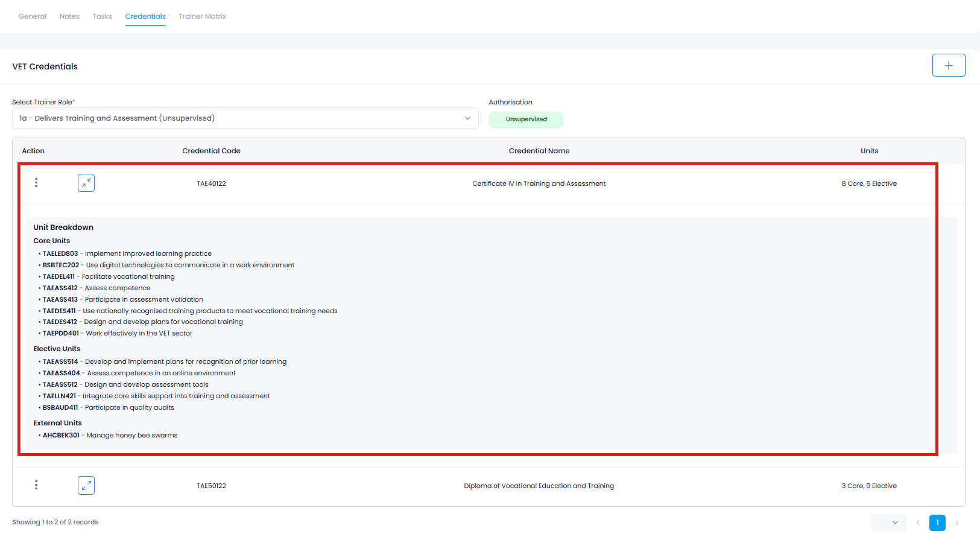The image size is (980, 537).
Task: Click the AHCBEK301 honey bee swarms unit
Action: pos(110,435)
